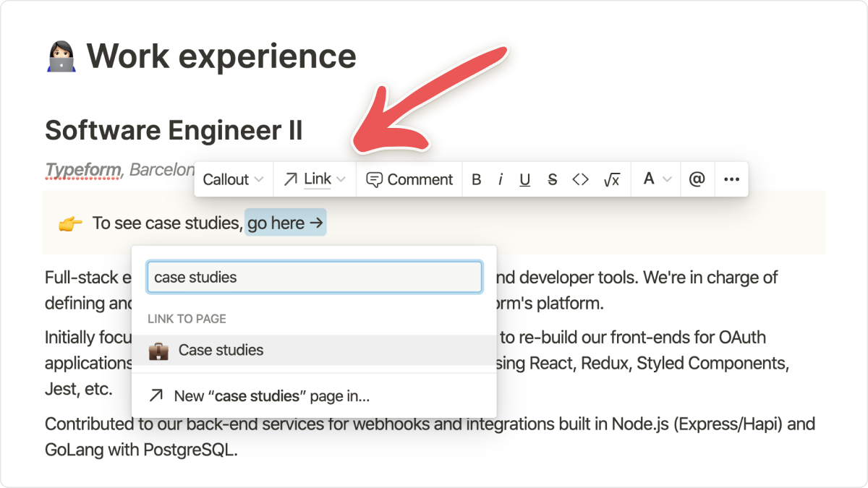Create inline equation with square root icon

point(611,180)
